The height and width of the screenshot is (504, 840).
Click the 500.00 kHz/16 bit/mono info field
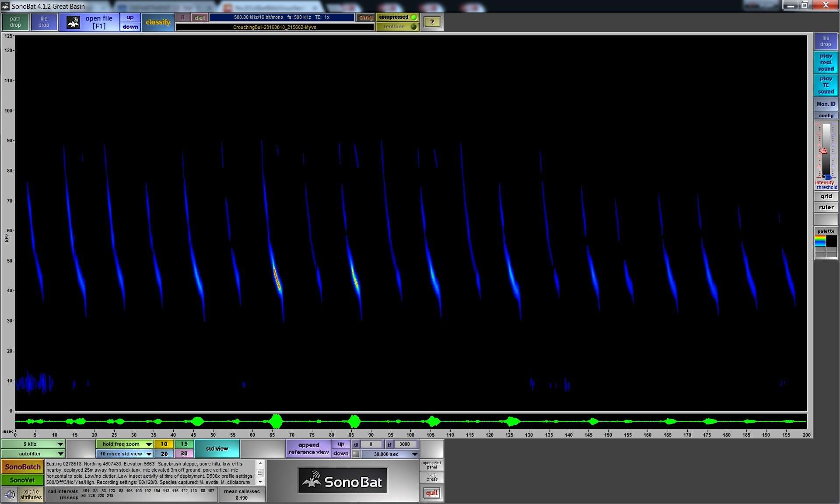282,17
